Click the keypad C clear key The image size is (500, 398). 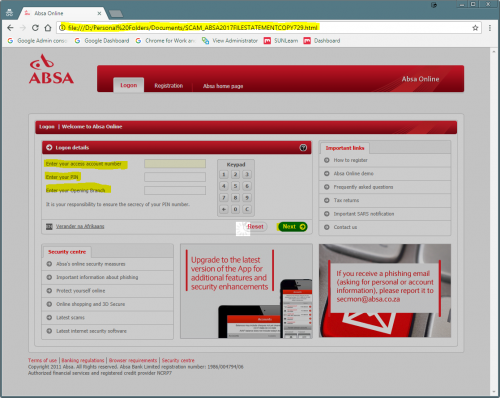point(247,209)
